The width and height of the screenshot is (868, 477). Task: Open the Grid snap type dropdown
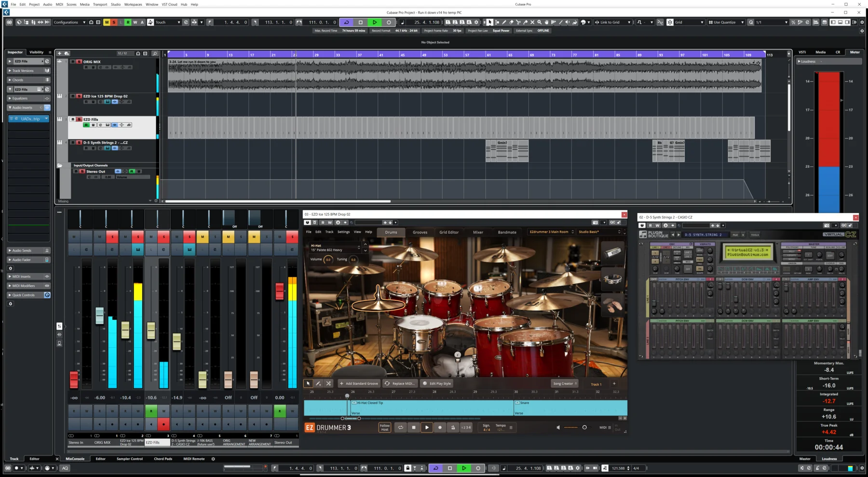tap(689, 22)
